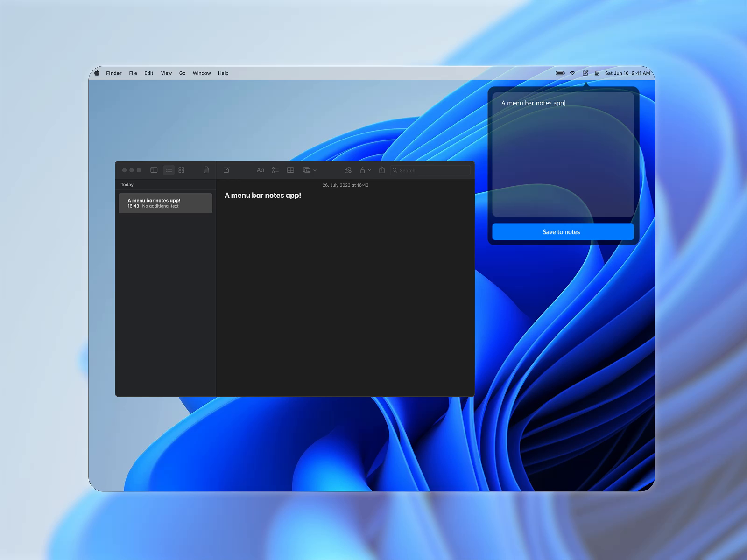Switch Notes to gallery view

(x=182, y=170)
